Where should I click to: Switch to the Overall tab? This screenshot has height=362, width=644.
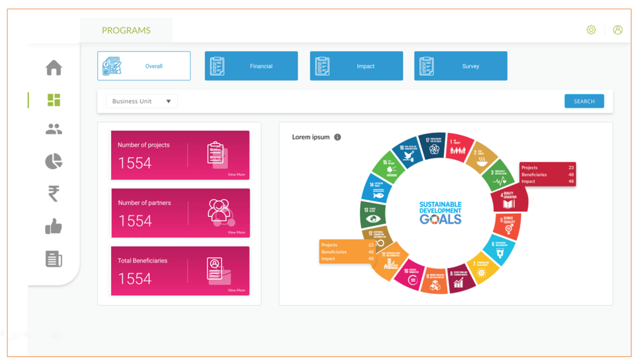pyautogui.click(x=144, y=66)
